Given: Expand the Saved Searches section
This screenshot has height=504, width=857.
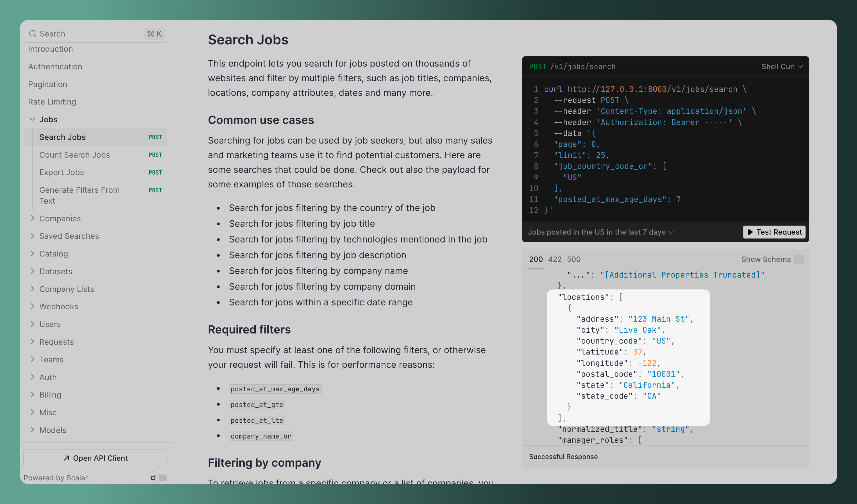Looking at the screenshot, I should (x=32, y=236).
